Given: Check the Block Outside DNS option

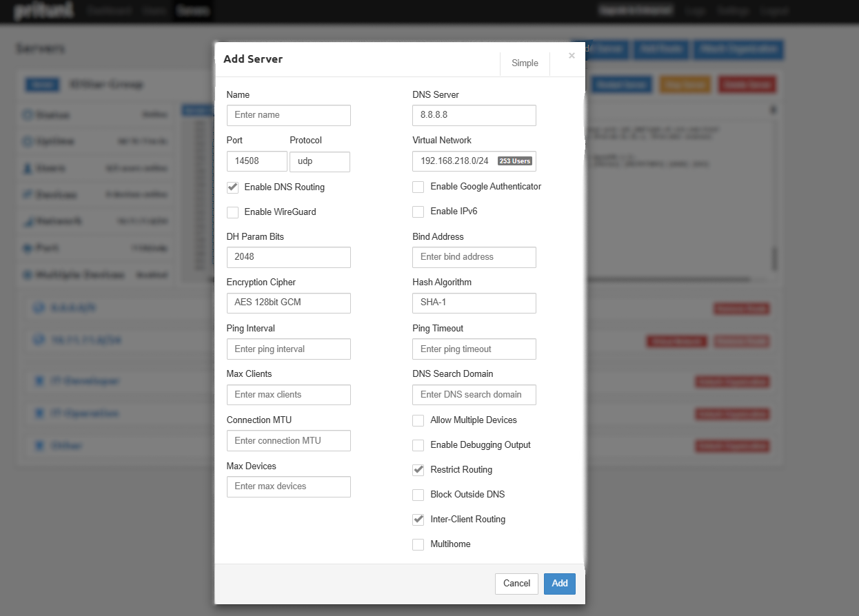Looking at the screenshot, I should (x=418, y=495).
